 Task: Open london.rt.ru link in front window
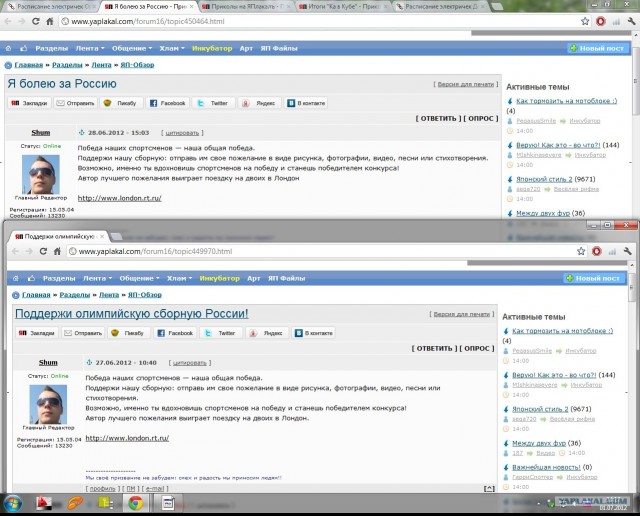127,438
